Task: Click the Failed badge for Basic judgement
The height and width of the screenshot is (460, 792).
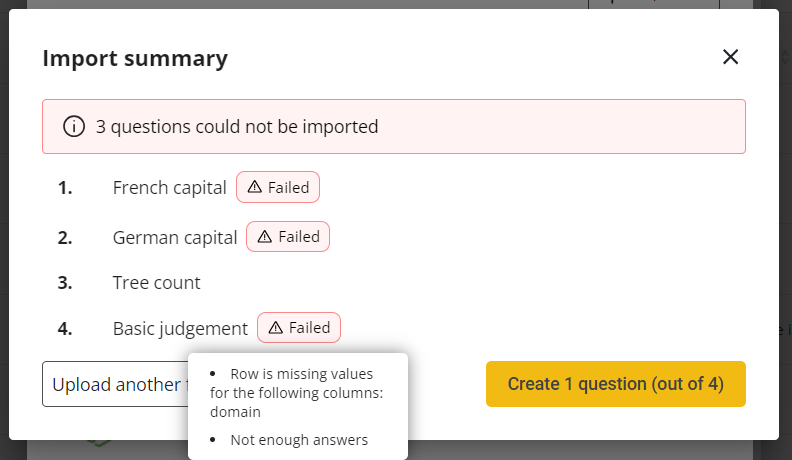Action: click(299, 328)
